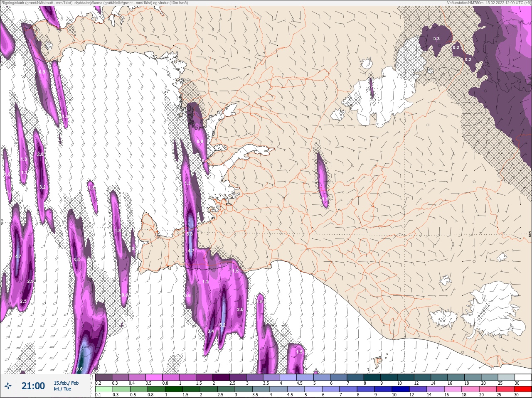Select the date text 15.feb./ Feb
Screen dimensions: 532x398
pyautogui.click(x=66, y=383)
